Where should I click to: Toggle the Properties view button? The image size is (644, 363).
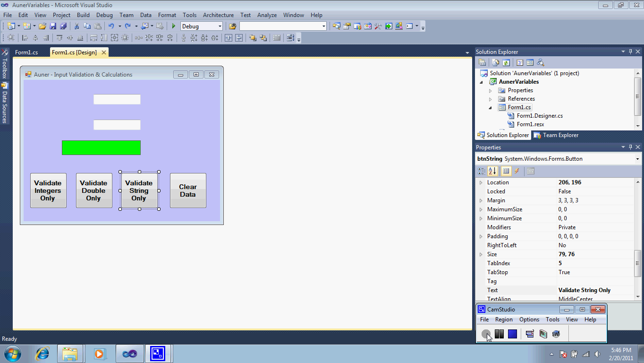(506, 171)
